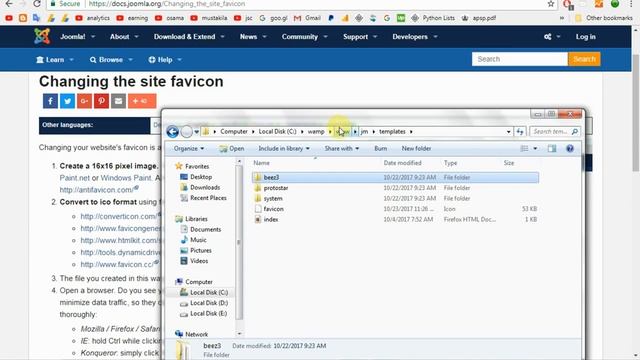Image resolution: width=640 pixels, height=360 pixels.
Task: Expand the News menu
Action: 253,37
